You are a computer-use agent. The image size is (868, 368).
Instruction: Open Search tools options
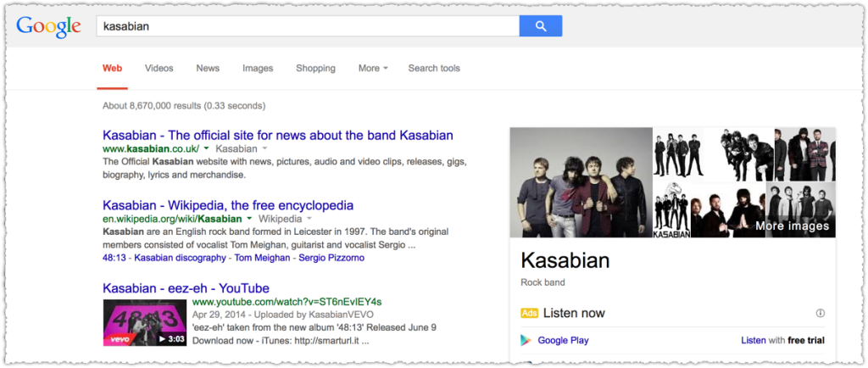tap(434, 68)
